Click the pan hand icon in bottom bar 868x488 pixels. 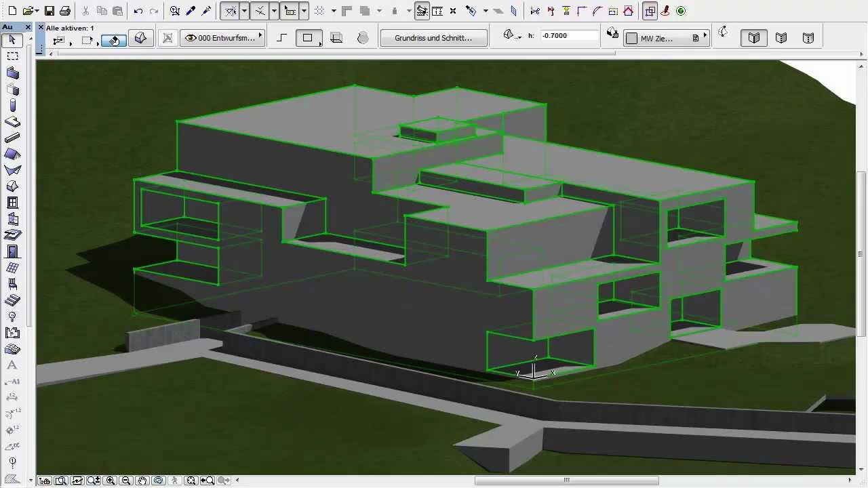click(142, 481)
